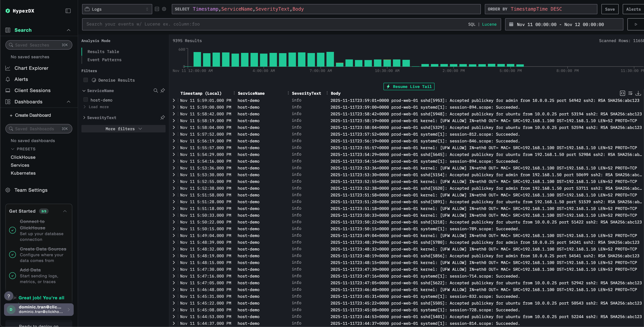This screenshot has width=644, height=327.
Task: Enable Denoise Results checkbox
Action: 86,80
